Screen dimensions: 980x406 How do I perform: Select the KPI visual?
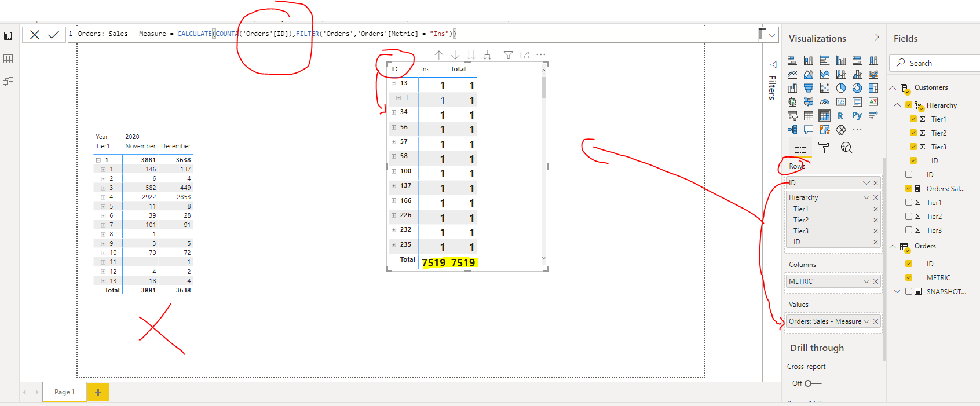point(873,102)
